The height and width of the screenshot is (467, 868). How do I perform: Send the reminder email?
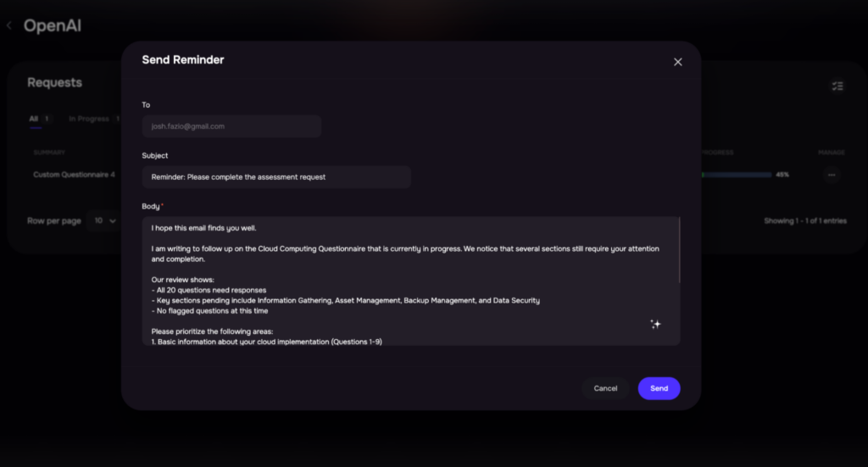point(659,388)
